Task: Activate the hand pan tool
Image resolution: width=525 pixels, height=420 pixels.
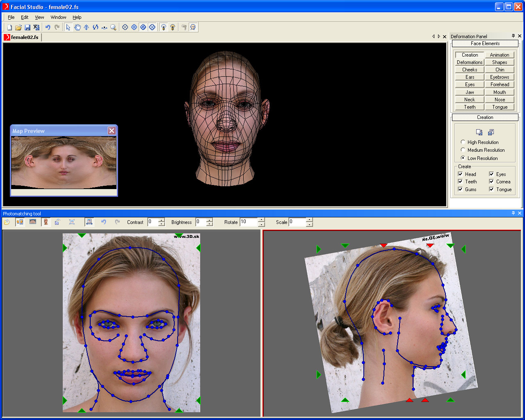Action: [x=77, y=27]
